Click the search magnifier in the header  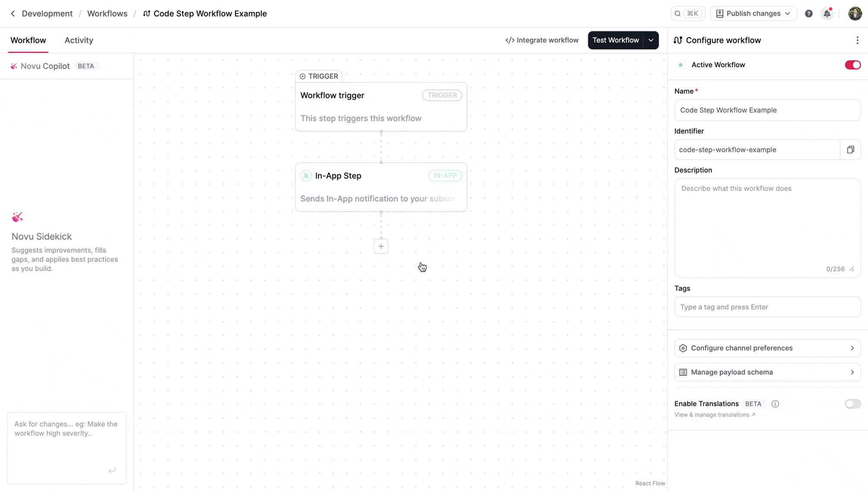pos(678,13)
